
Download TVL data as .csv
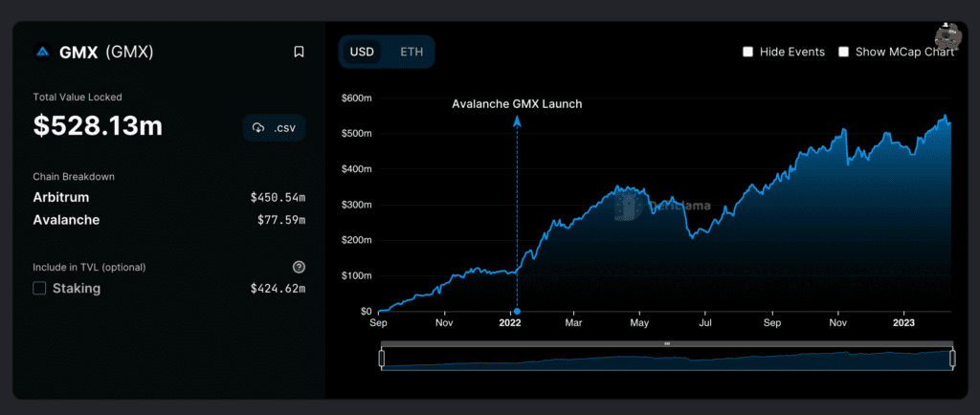tap(274, 128)
